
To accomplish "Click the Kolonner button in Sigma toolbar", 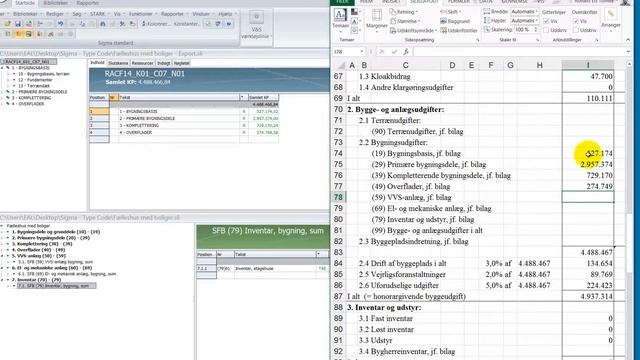I will [x=156, y=24].
